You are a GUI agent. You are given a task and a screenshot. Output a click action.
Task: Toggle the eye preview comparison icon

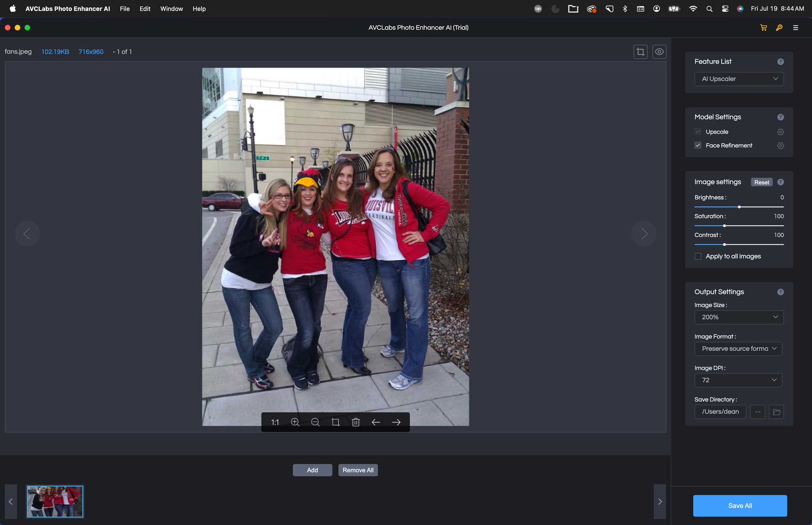click(x=659, y=52)
